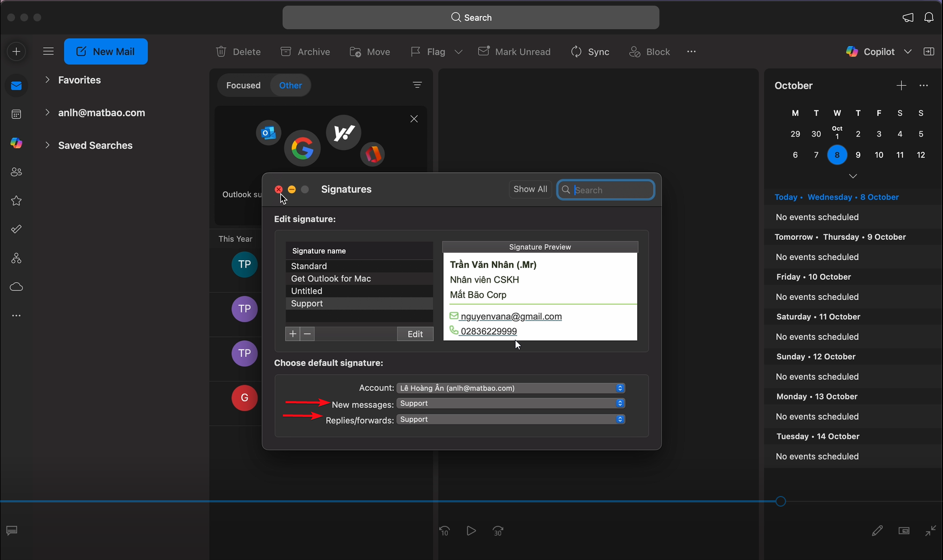The width and height of the screenshot is (943, 560).
Task: Open the Replies/forwards signature dropdown
Action: coord(510,420)
